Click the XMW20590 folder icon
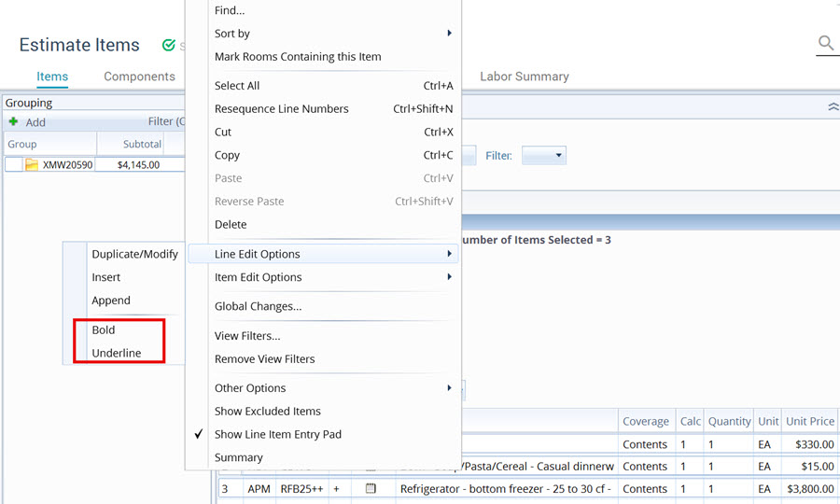The image size is (840, 504). click(32, 165)
